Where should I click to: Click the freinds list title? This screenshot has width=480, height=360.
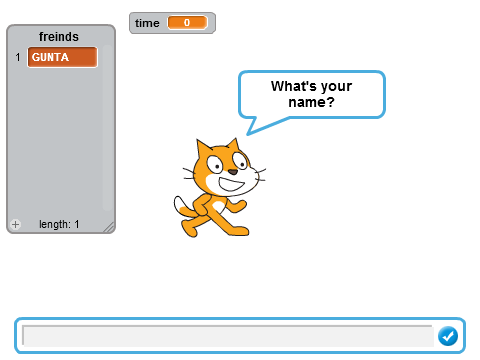(59, 37)
